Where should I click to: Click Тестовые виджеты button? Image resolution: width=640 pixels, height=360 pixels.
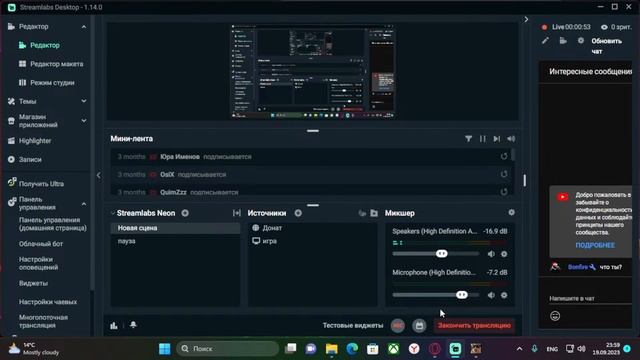353,325
